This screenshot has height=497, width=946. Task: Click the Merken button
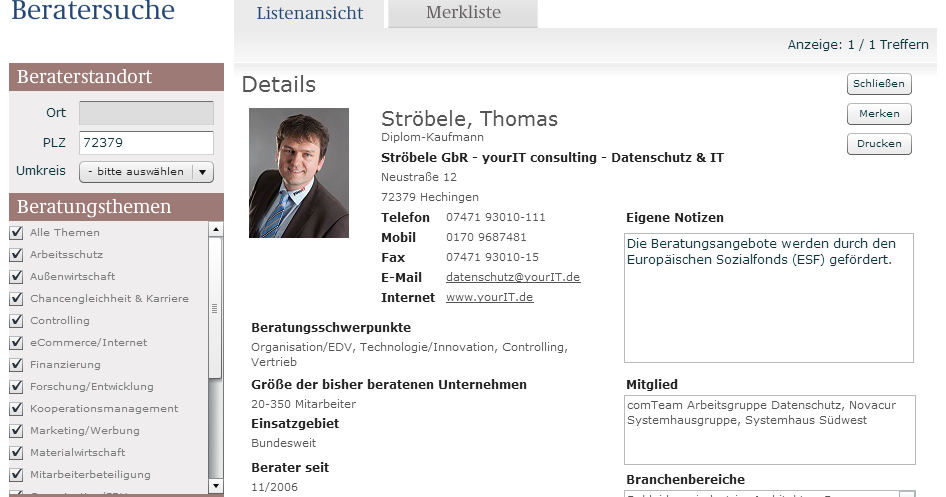(x=879, y=114)
